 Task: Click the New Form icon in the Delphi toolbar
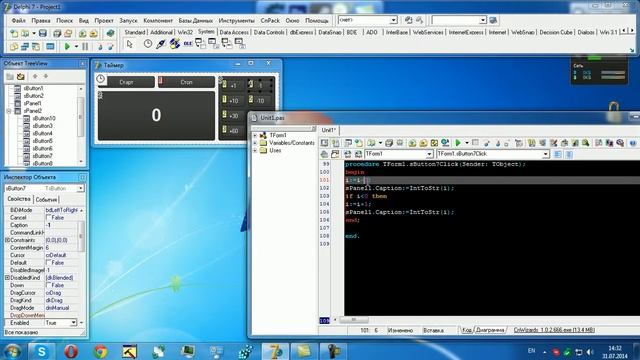click(x=50, y=47)
